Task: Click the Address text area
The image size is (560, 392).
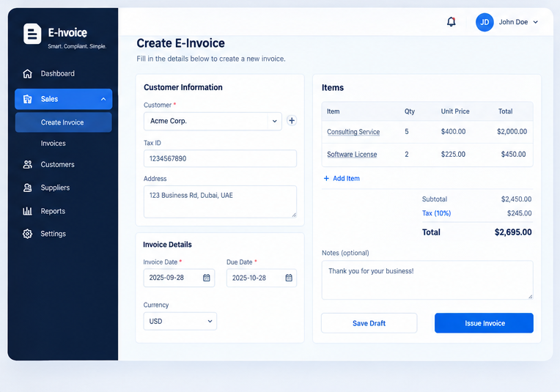Action: pos(220,201)
